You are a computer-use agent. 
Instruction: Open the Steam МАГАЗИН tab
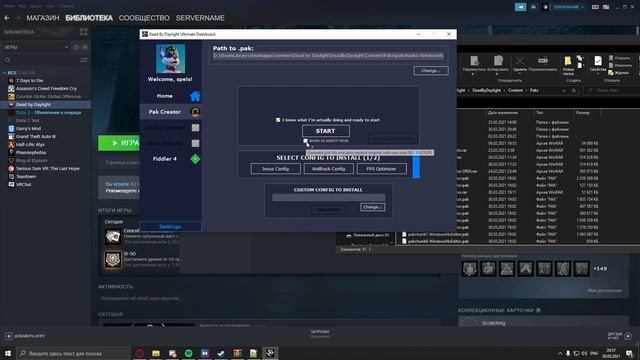coord(43,18)
